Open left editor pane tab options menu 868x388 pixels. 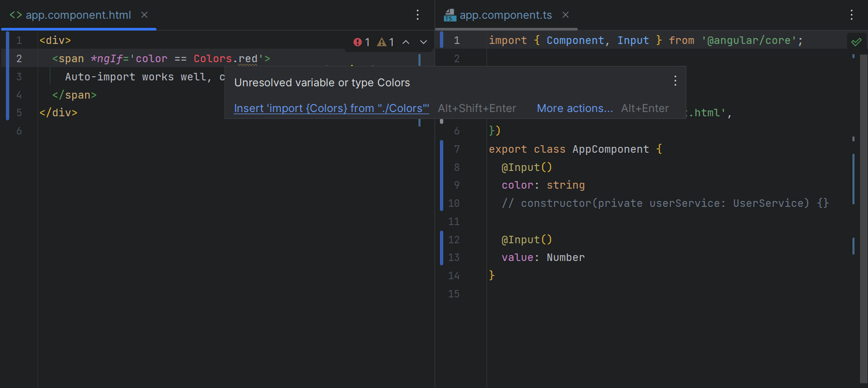[418, 15]
